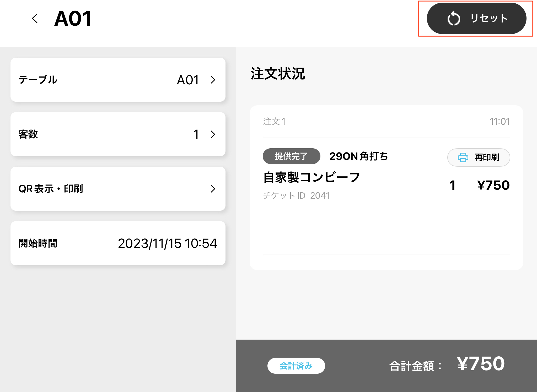Click the printer icon beside 再印刷
Screen dimensions: 537x392
click(463, 157)
